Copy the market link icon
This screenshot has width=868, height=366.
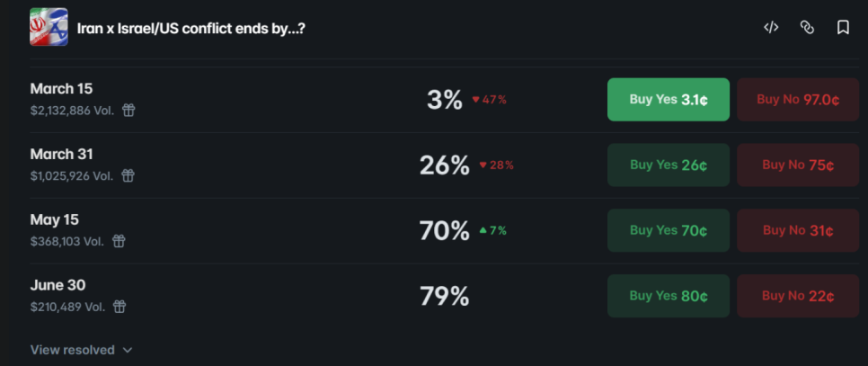(807, 27)
